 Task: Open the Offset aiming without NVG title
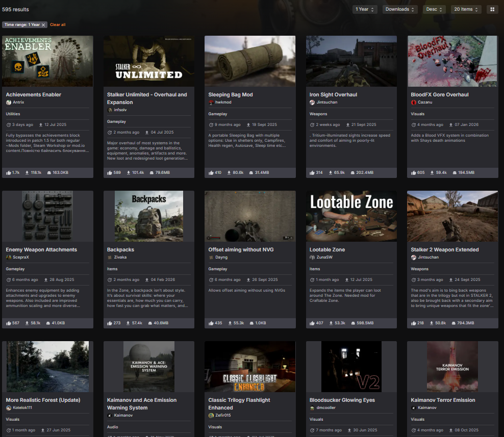[x=241, y=250]
